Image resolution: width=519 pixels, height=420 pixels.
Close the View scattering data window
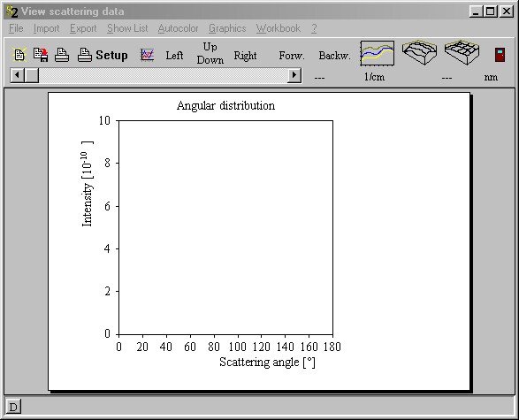point(507,11)
